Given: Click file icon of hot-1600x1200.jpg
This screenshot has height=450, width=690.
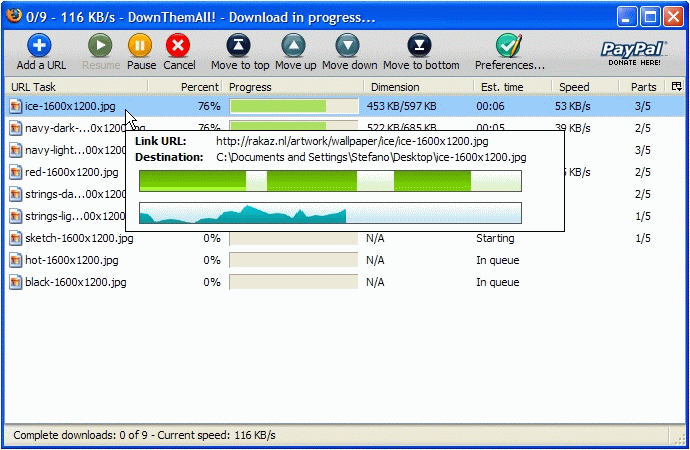Looking at the screenshot, I should point(15,260).
